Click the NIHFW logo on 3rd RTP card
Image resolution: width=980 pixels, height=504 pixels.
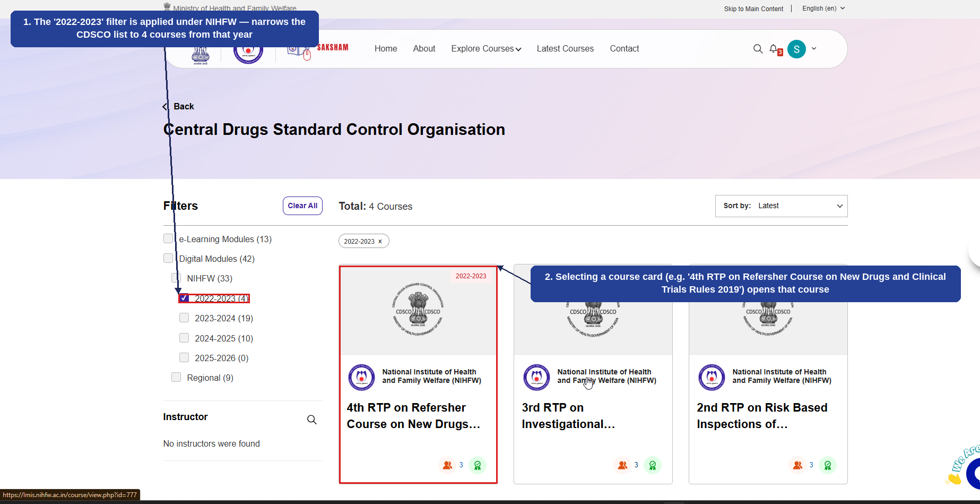537,377
